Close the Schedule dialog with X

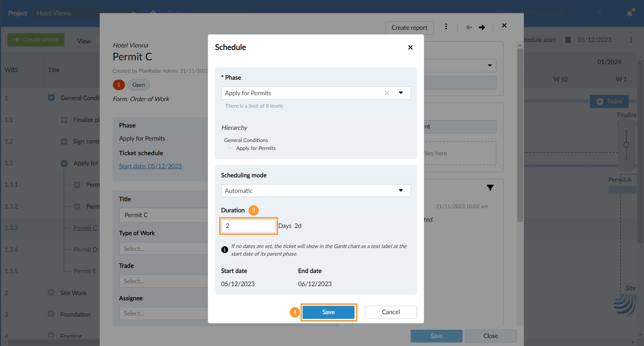coord(410,47)
